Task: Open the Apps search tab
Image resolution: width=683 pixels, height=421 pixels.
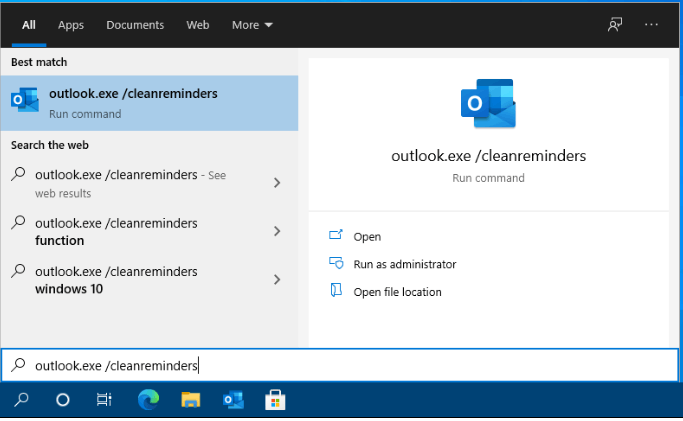Action: pyautogui.click(x=71, y=25)
